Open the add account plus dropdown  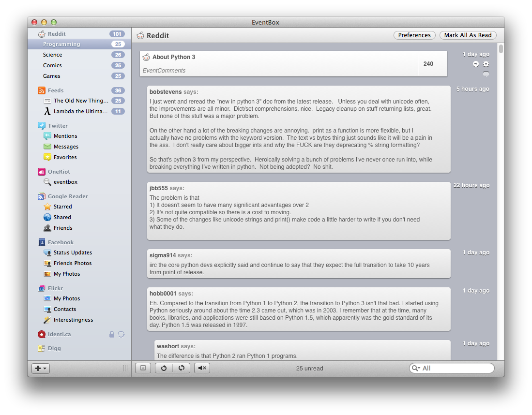41,368
